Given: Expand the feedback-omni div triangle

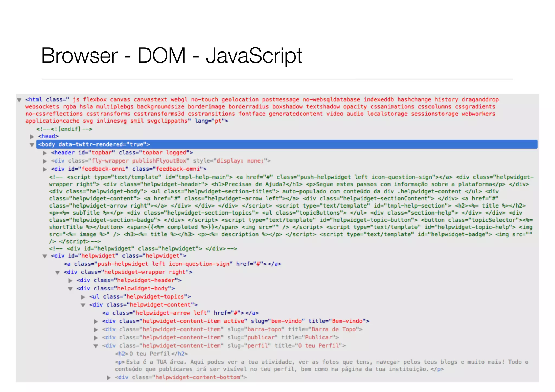Looking at the screenshot, I should point(45,169).
